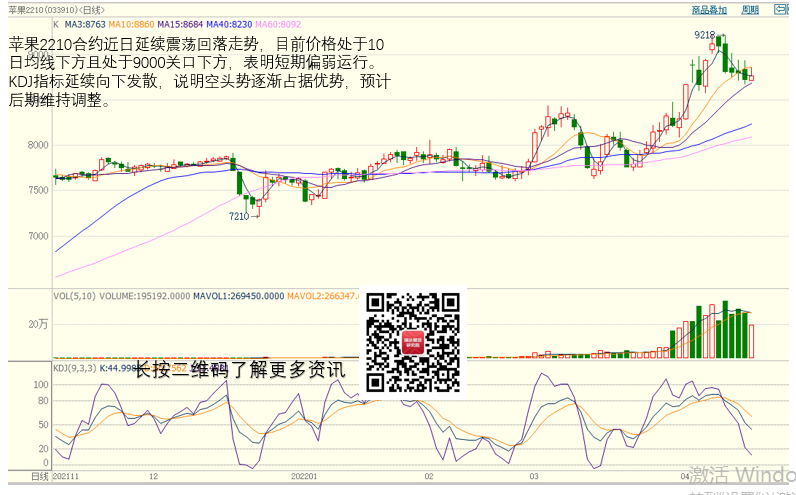This screenshot has height=495, width=796.
Task: Click the 日线 label at bottom-left
Action: pyautogui.click(x=40, y=477)
